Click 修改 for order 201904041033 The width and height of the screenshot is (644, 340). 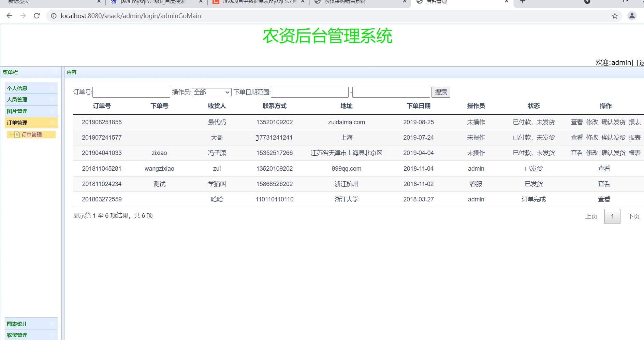(x=592, y=153)
